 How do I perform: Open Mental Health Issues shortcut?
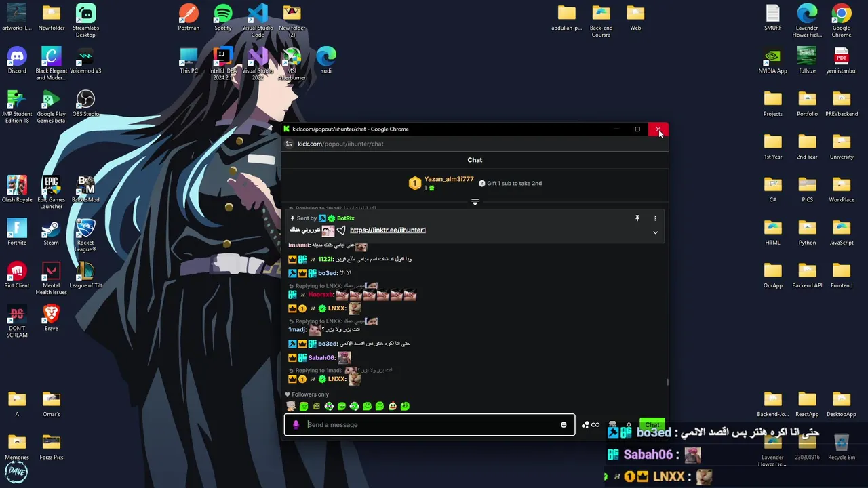click(52, 278)
